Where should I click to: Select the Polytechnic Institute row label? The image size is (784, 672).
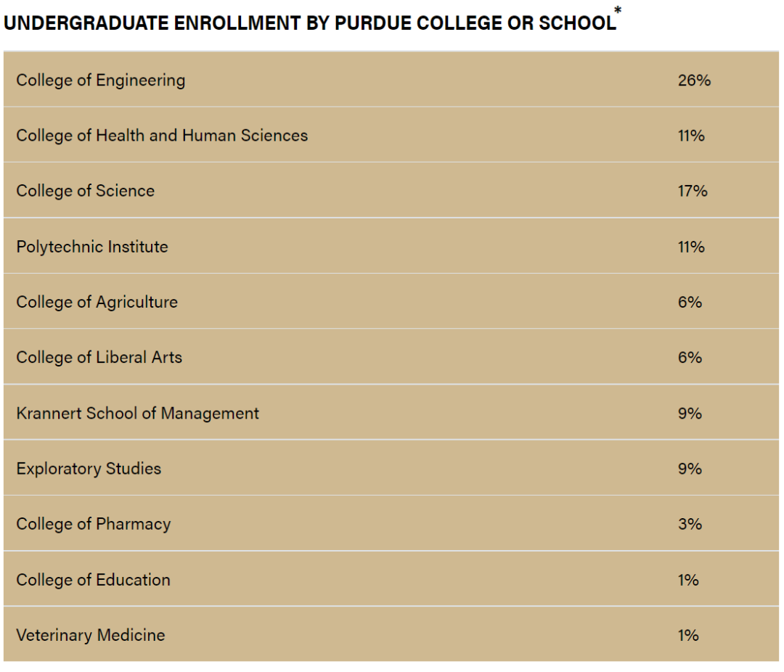pos(92,247)
